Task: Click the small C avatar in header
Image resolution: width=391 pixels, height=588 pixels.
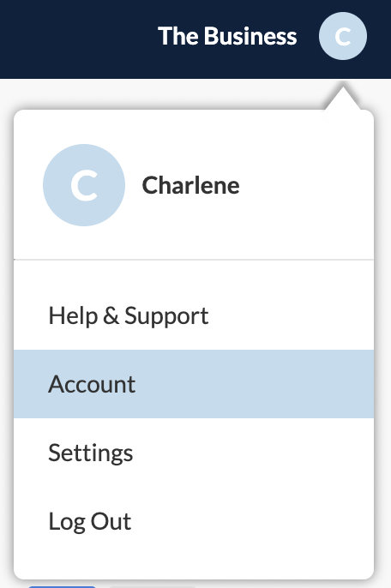Action: click(343, 36)
